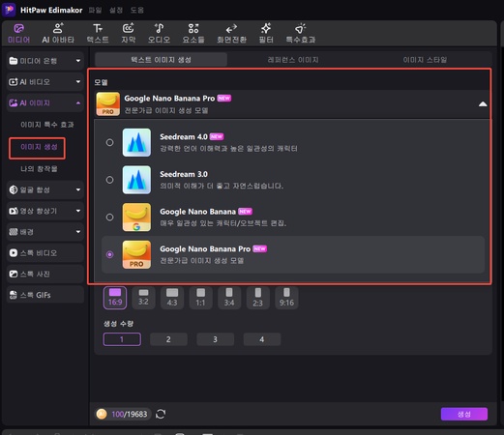The image size is (504, 435).
Task: Open 이미지 특수 효과 submenu item
Action: pos(47,125)
